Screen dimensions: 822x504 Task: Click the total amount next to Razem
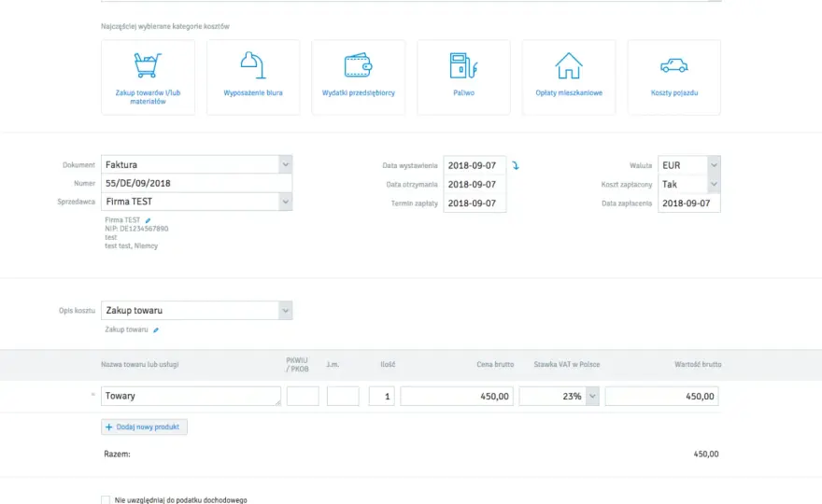point(705,454)
